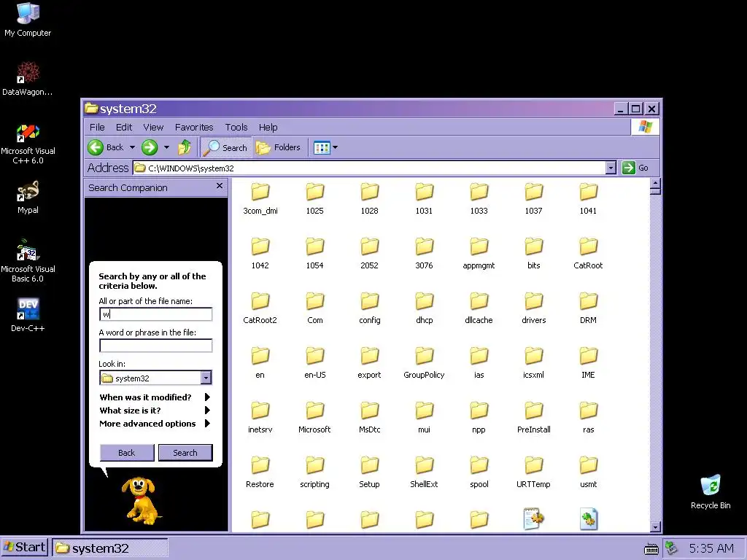Go up one folder level
Screen dimensions: 747x560
coord(185,147)
